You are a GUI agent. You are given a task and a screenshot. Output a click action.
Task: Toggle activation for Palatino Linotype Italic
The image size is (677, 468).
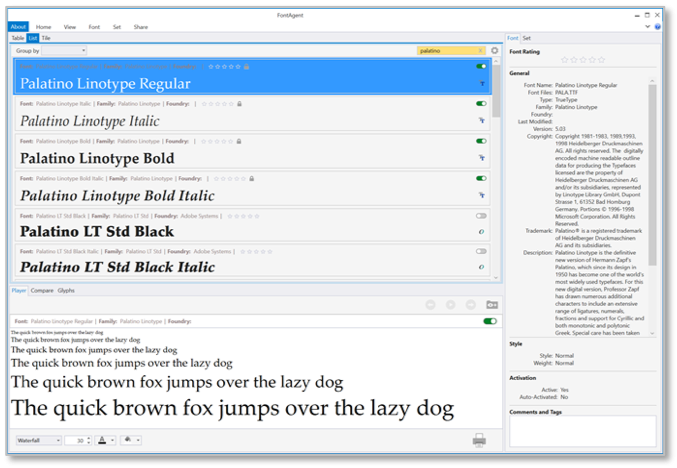pyautogui.click(x=481, y=104)
